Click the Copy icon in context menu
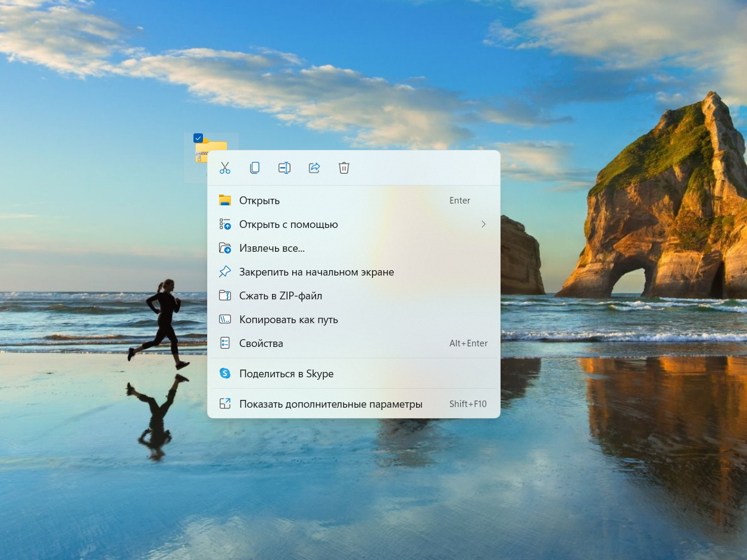Viewport: 747px width, 560px height. (x=255, y=168)
